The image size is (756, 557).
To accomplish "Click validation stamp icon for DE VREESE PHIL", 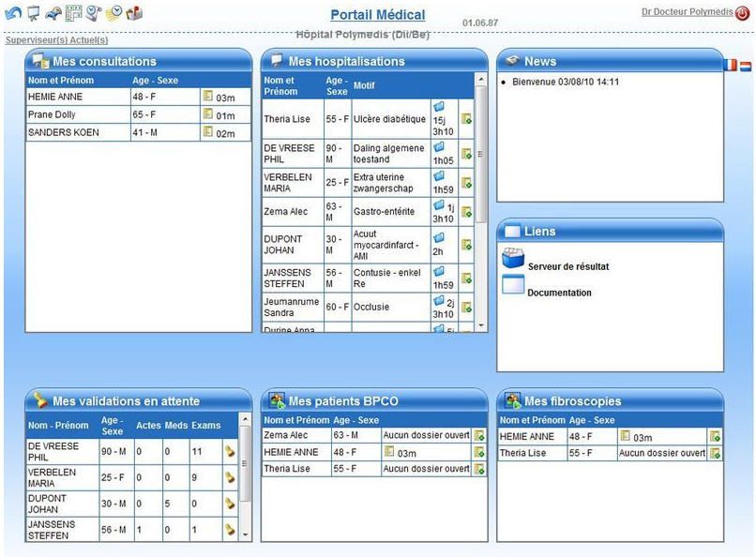I will tap(229, 451).
